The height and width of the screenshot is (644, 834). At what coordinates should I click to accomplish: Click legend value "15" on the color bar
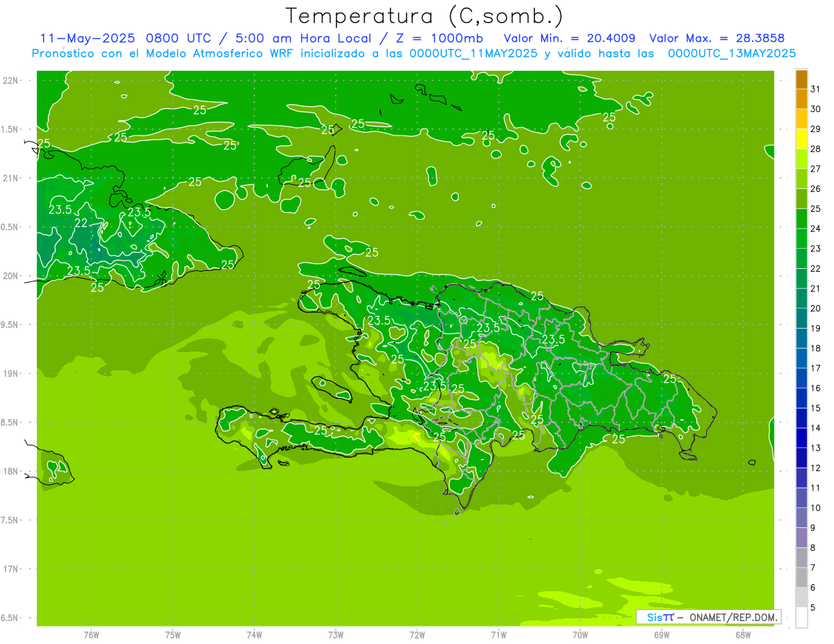pos(816,408)
